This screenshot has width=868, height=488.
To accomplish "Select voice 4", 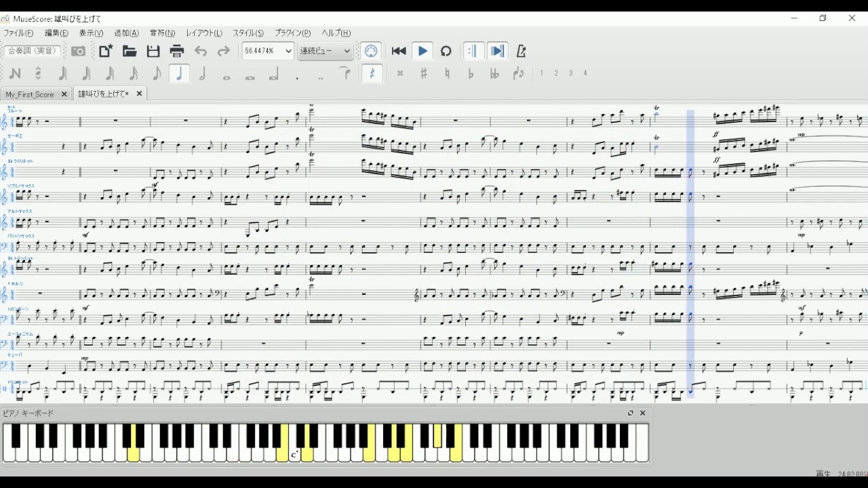I will point(585,73).
